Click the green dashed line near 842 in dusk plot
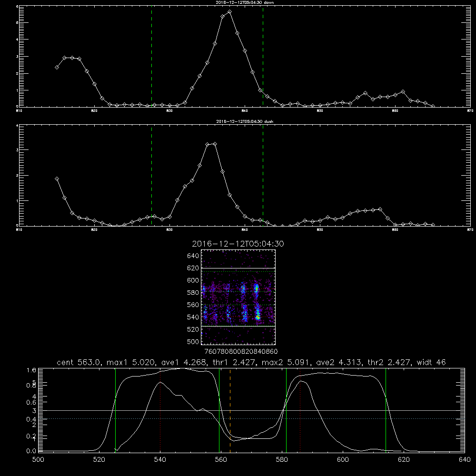 pos(263,176)
